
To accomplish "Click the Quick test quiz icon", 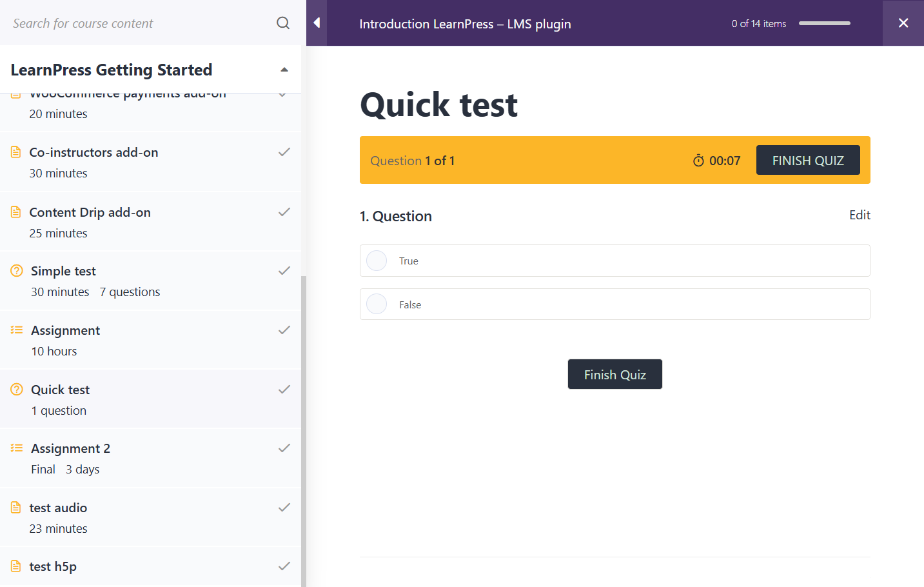I will pos(17,390).
